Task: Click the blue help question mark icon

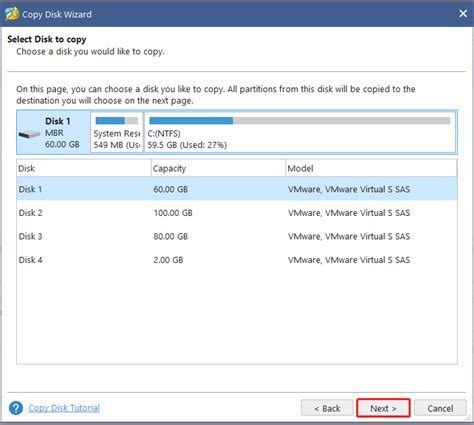Action: (16, 408)
